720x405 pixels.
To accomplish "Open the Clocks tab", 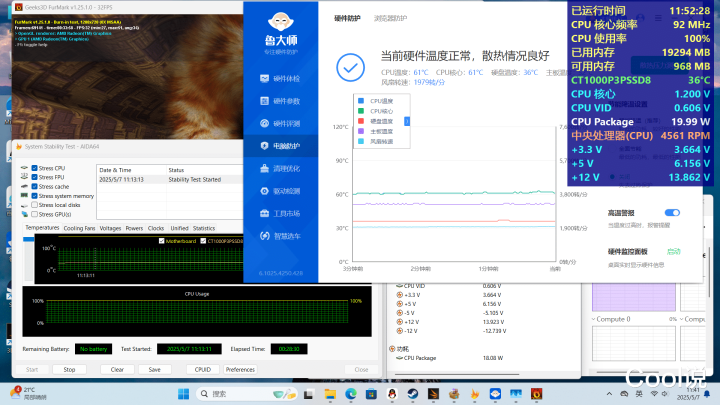I will (x=156, y=228).
